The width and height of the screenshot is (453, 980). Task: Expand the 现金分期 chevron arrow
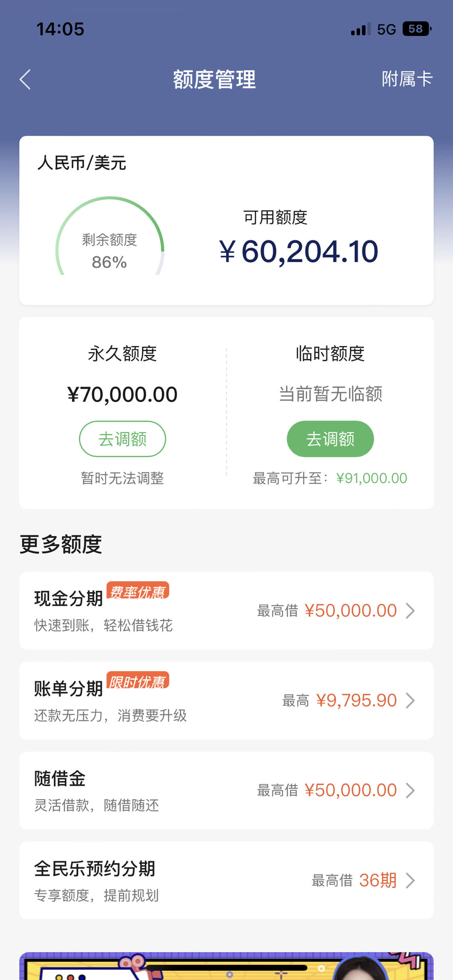[410, 611]
